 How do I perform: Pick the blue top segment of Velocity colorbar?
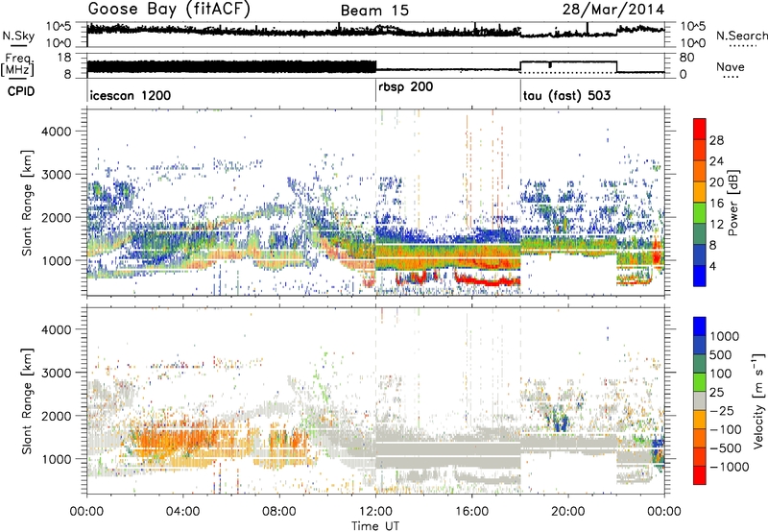pos(700,326)
